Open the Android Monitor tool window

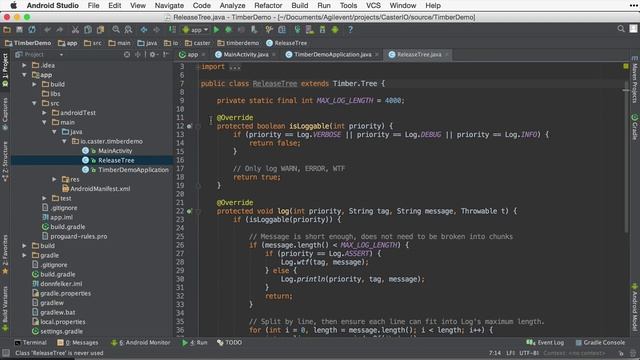click(141, 343)
